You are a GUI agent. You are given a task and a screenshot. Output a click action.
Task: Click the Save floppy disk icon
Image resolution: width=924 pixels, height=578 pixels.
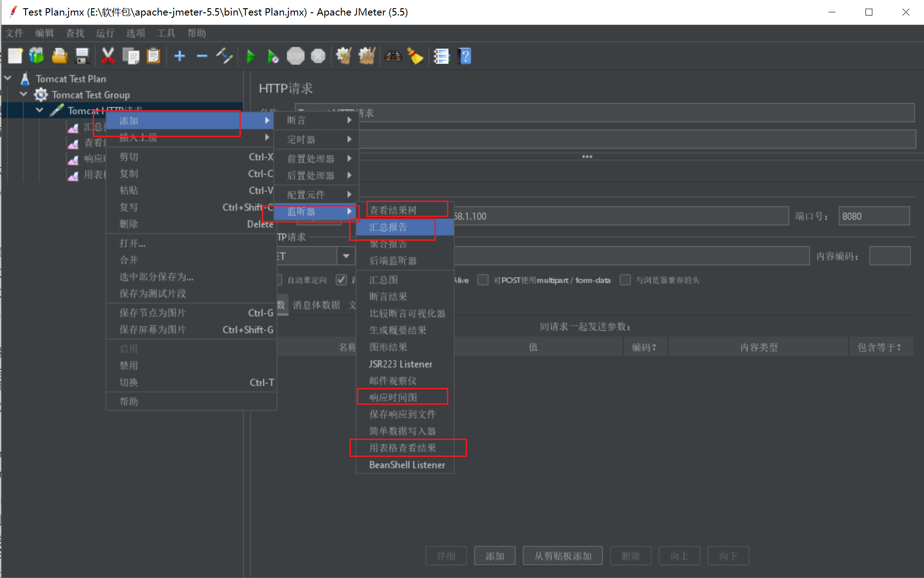(x=82, y=56)
